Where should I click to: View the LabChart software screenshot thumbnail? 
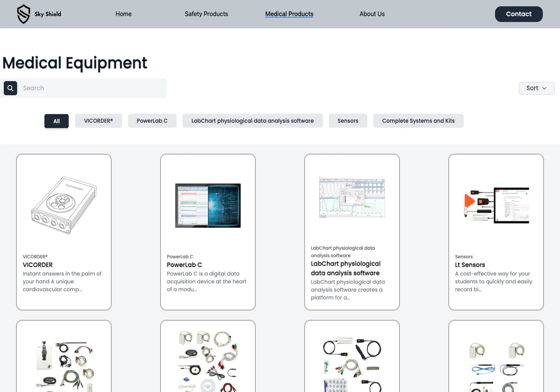coord(352,197)
